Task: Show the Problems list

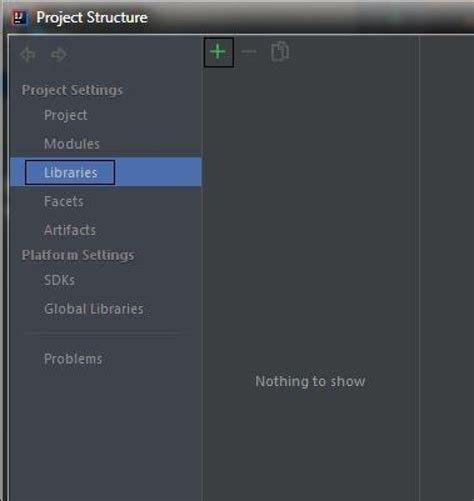Action: (73, 359)
